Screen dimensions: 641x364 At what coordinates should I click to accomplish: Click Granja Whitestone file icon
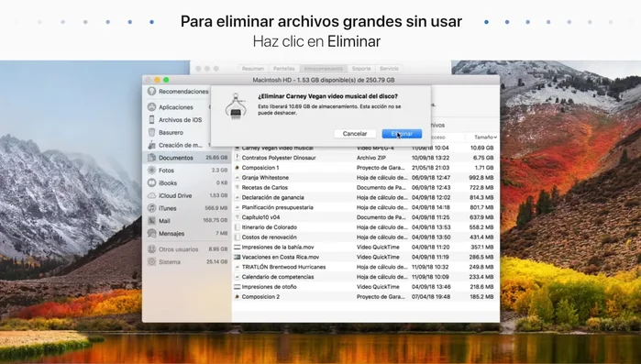[x=237, y=178]
